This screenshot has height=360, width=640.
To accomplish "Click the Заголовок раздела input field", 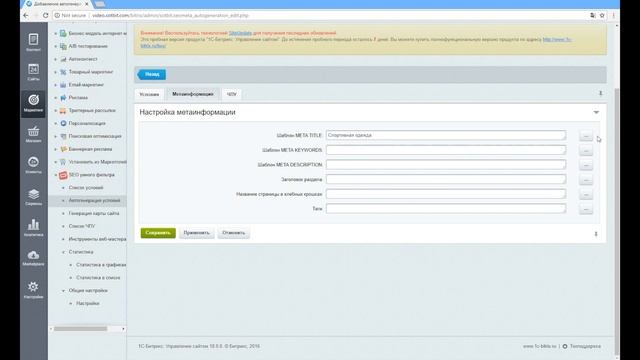I will [x=446, y=179].
